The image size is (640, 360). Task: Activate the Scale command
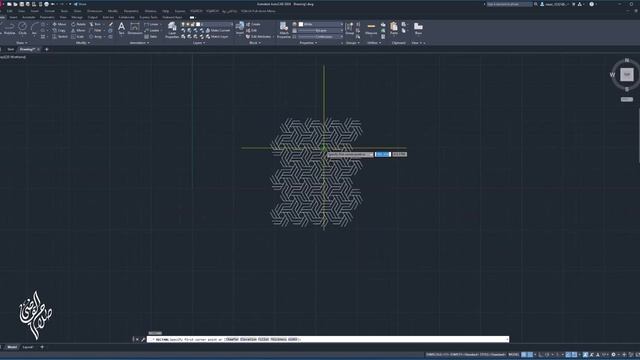[x=78, y=36]
